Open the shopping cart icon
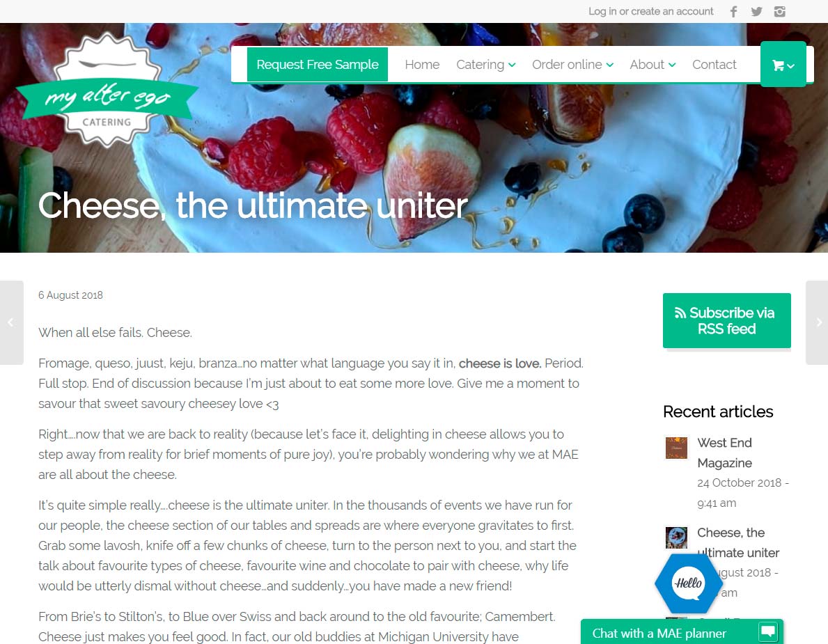The height and width of the screenshot is (644, 828). [783, 64]
